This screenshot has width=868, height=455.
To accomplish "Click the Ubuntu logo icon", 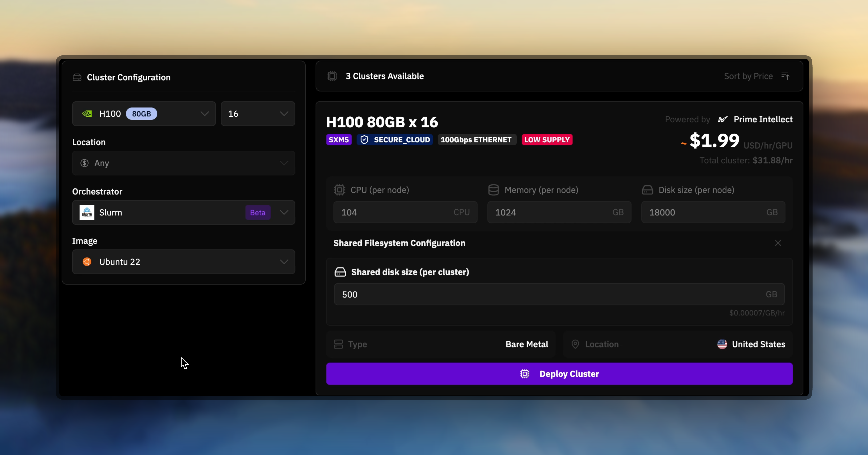I will click(87, 262).
